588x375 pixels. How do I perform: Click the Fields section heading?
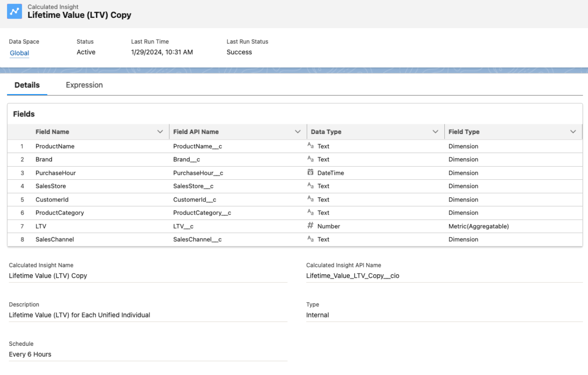click(24, 114)
